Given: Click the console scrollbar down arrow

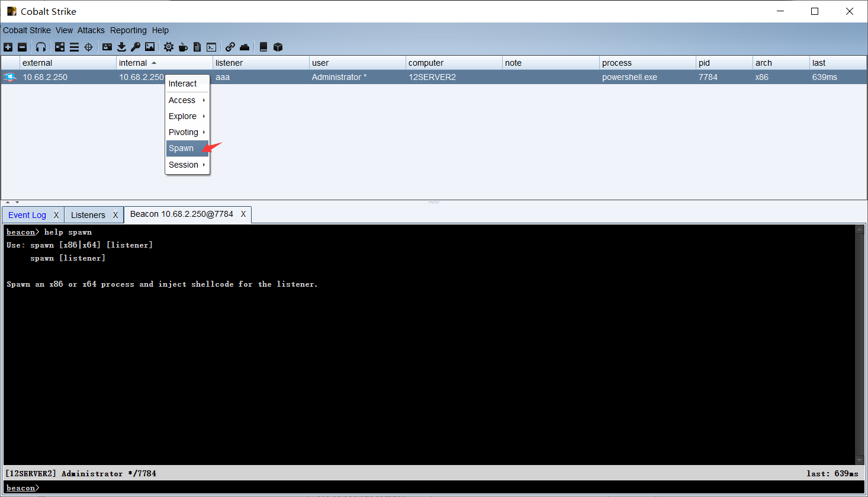Looking at the screenshot, I should pos(860,460).
